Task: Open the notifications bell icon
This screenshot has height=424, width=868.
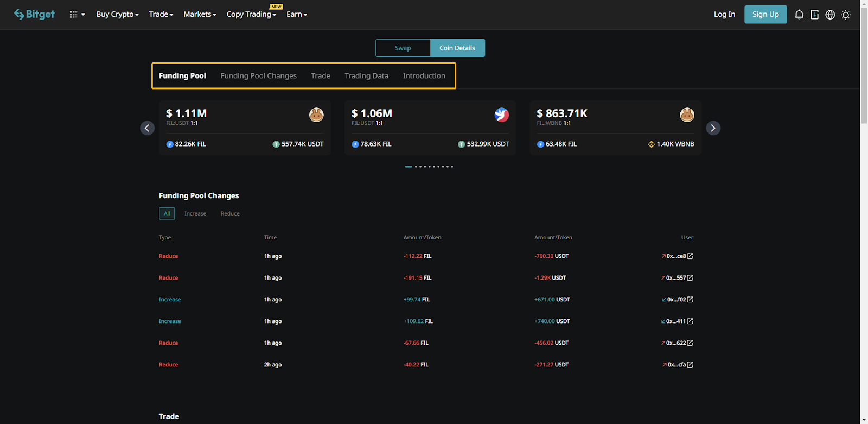Action: 799,15
